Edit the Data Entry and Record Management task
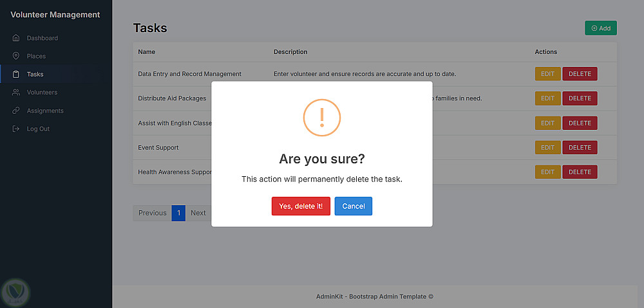Image resolution: width=644 pixels, height=308 pixels. [x=547, y=74]
